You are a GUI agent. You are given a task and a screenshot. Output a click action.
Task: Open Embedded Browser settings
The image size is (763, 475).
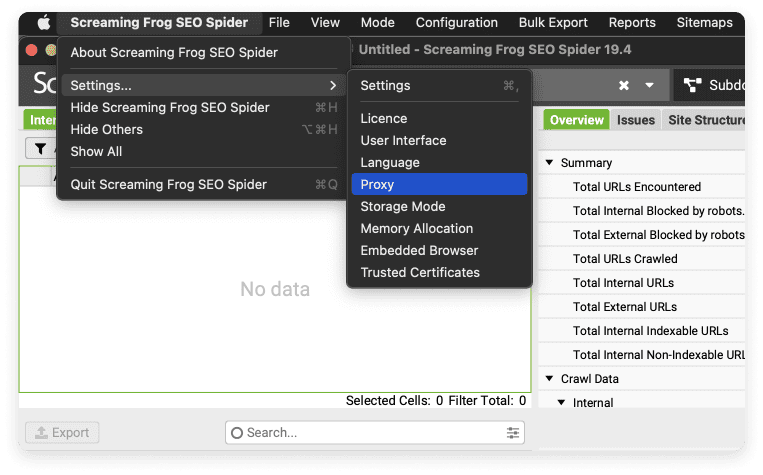point(439,250)
